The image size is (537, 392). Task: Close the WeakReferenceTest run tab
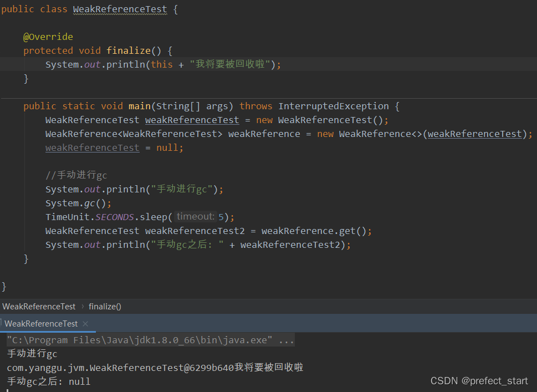(85, 324)
